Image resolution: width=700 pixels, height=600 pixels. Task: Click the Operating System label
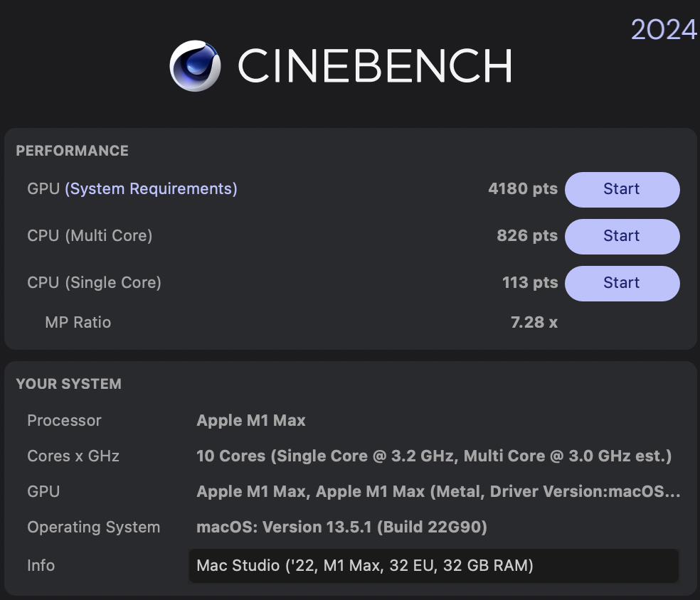(93, 527)
